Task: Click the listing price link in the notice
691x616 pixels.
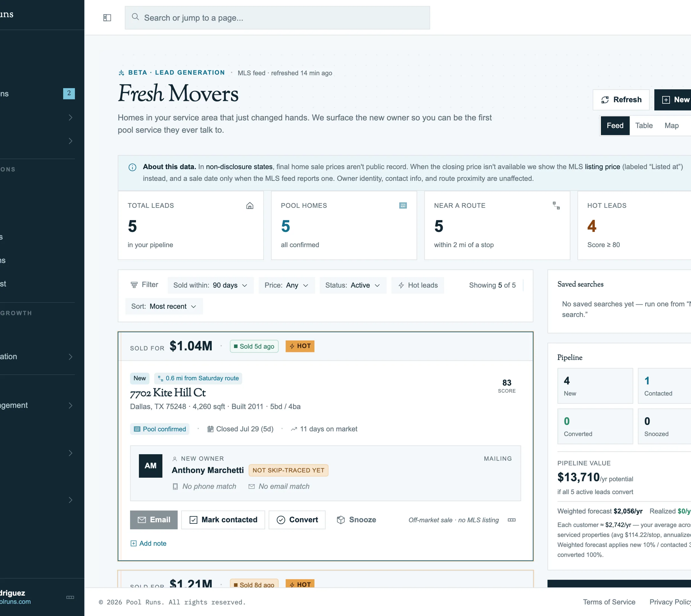Action: (x=602, y=167)
